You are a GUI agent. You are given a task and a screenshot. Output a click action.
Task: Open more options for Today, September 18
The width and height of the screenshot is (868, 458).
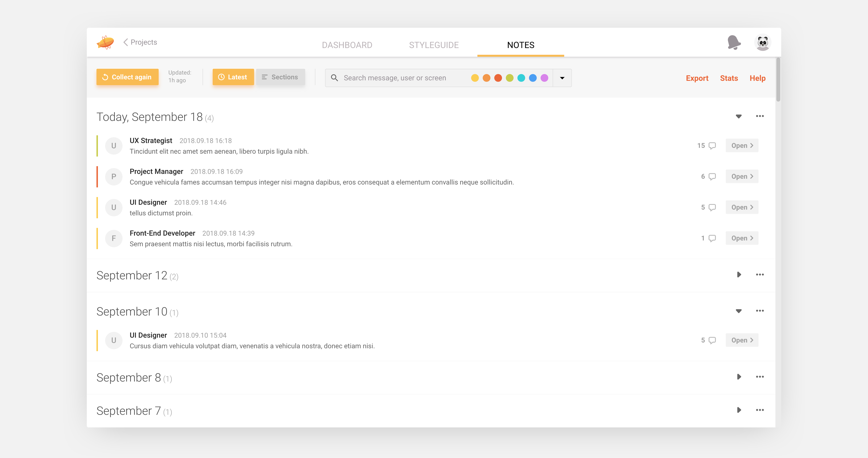pyautogui.click(x=760, y=116)
